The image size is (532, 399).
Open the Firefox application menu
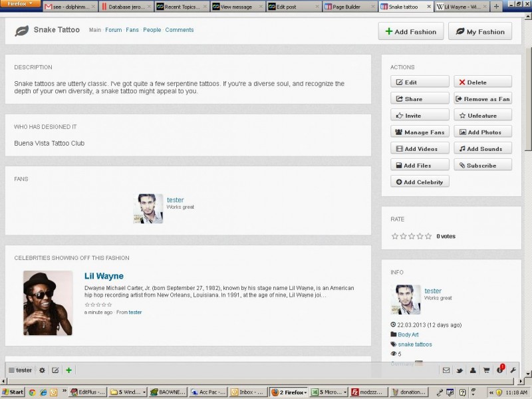coord(21,4)
